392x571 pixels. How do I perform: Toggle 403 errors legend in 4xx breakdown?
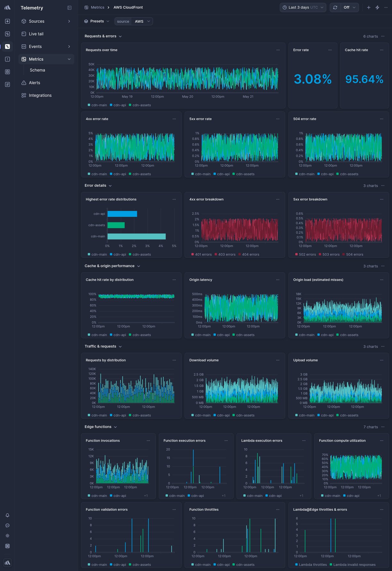click(225, 255)
